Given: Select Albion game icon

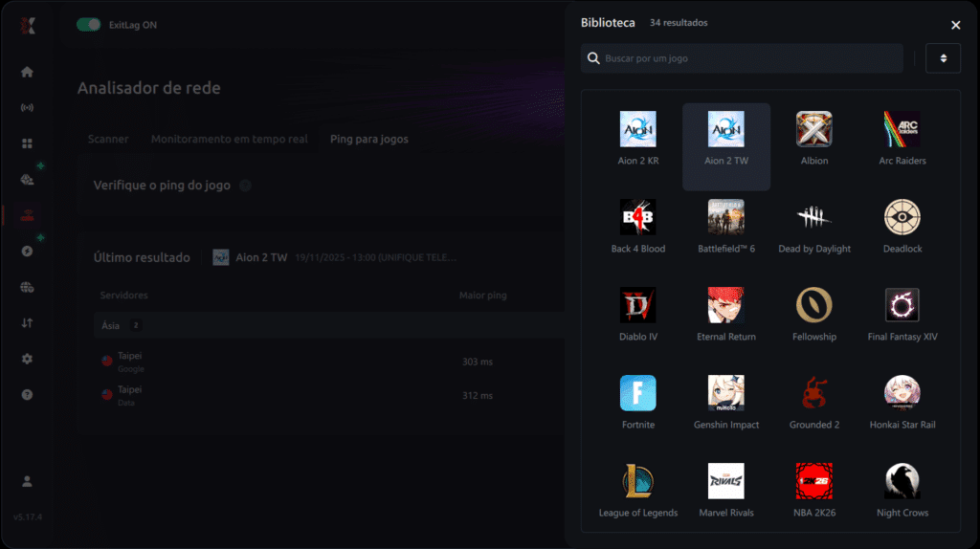Looking at the screenshot, I should 814,129.
